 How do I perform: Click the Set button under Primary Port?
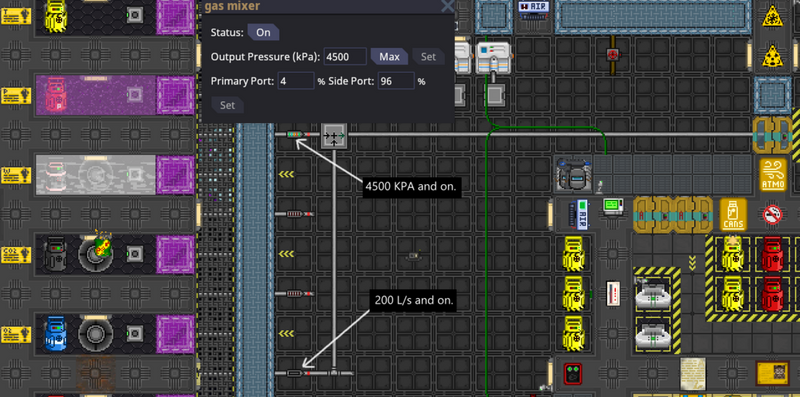[x=227, y=106]
